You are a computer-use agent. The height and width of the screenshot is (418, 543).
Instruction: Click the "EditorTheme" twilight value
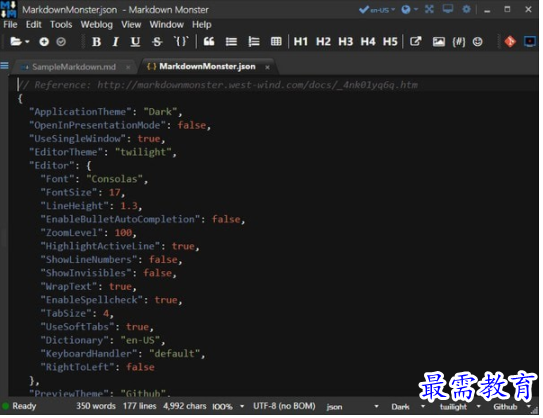[x=143, y=152]
